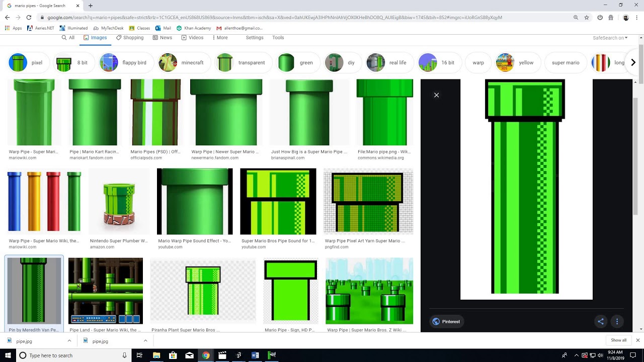The image size is (644, 362).
Task: Open the Chrome profile avatar
Action: tap(625, 17)
